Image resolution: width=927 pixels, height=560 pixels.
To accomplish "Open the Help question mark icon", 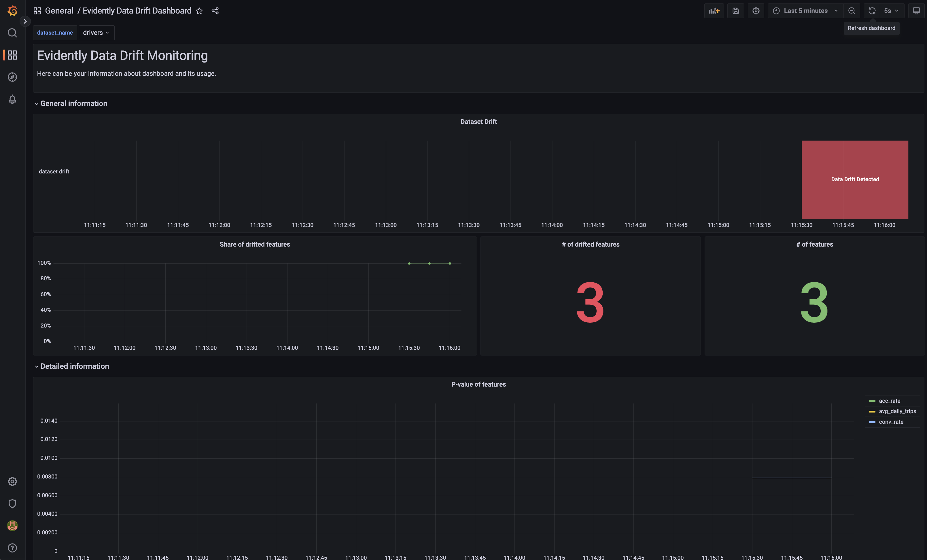I will [12, 548].
